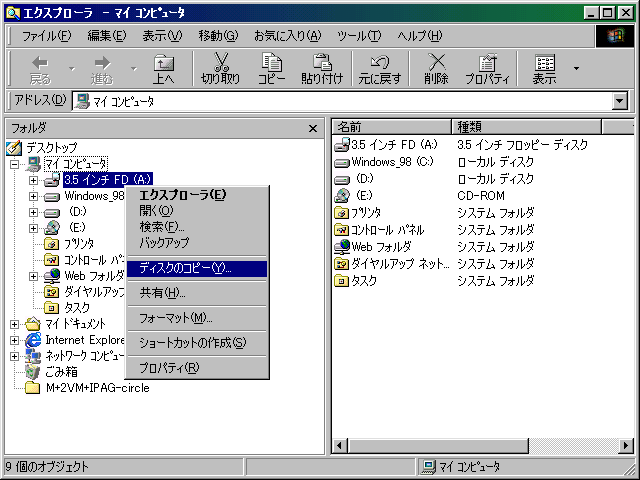The image size is (640, 480).
Task: Choose バックアップ in the context menu
Action: 197,242
